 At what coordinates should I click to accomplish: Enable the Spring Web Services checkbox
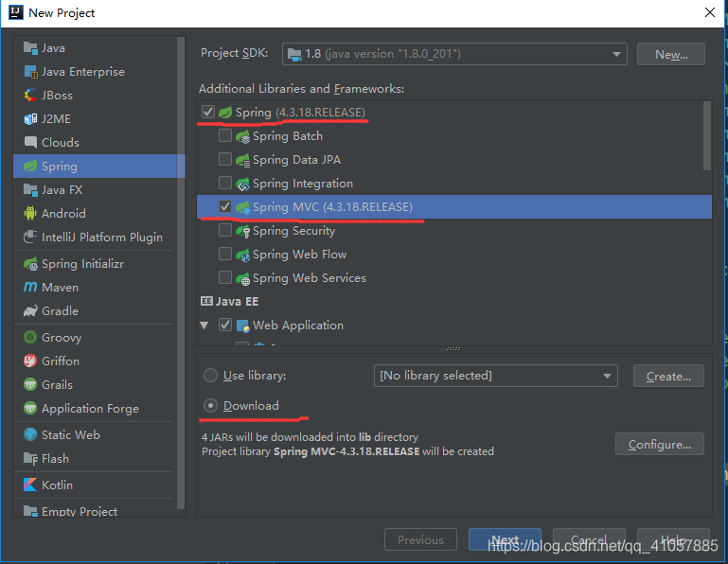click(x=225, y=277)
